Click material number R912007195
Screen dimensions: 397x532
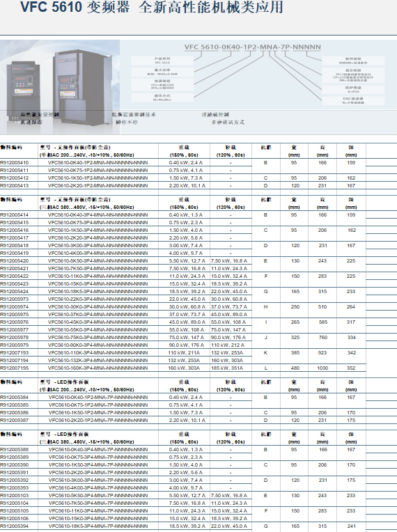(x=15, y=368)
